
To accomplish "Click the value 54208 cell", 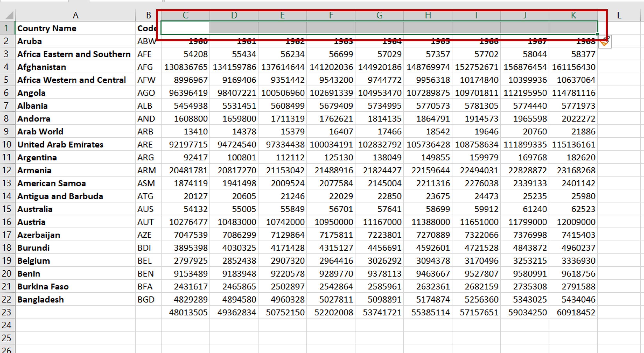I will [185, 54].
